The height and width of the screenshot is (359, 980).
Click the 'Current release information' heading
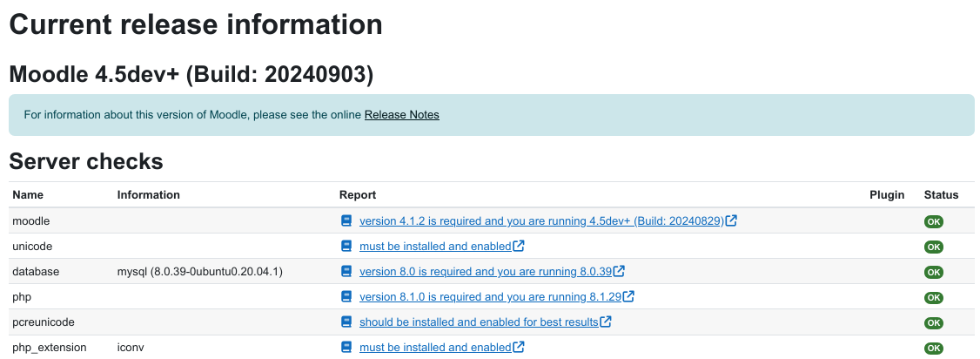(x=196, y=25)
